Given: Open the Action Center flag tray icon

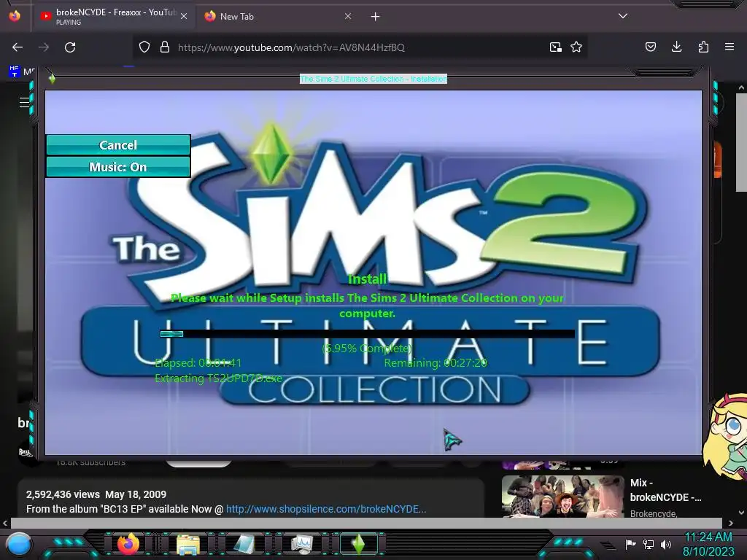Looking at the screenshot, I should 631,544.
